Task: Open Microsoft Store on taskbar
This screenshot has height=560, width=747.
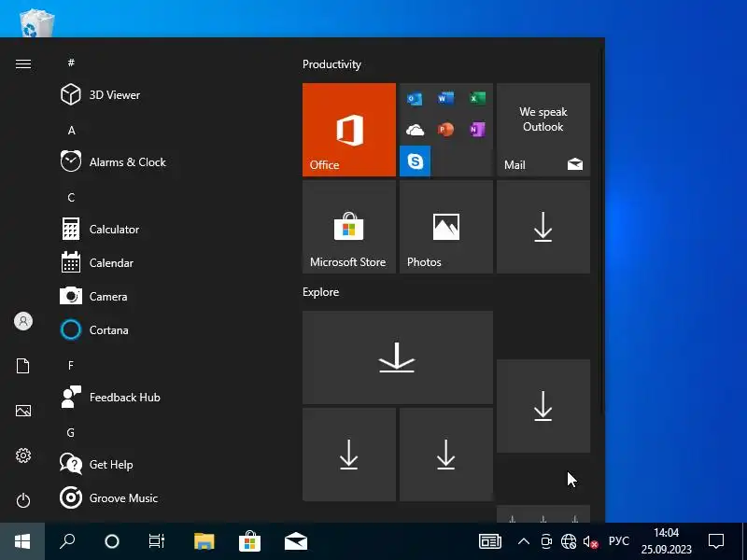Action: pos(249,541)
